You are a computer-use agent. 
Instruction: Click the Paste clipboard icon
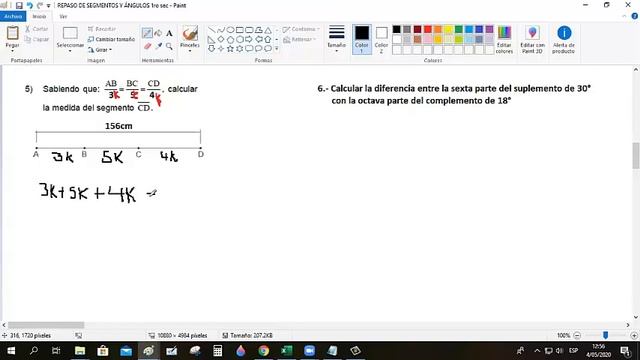pos(12,33)
